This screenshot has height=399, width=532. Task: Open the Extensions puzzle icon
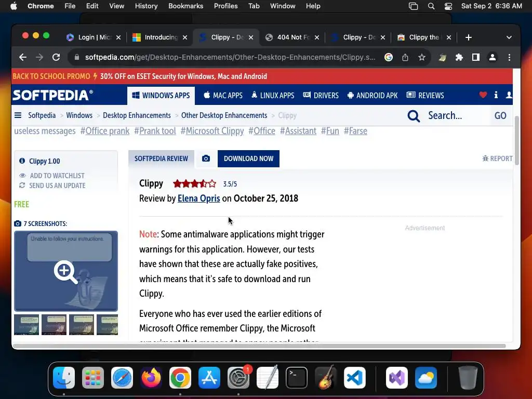tap(459, 57)
